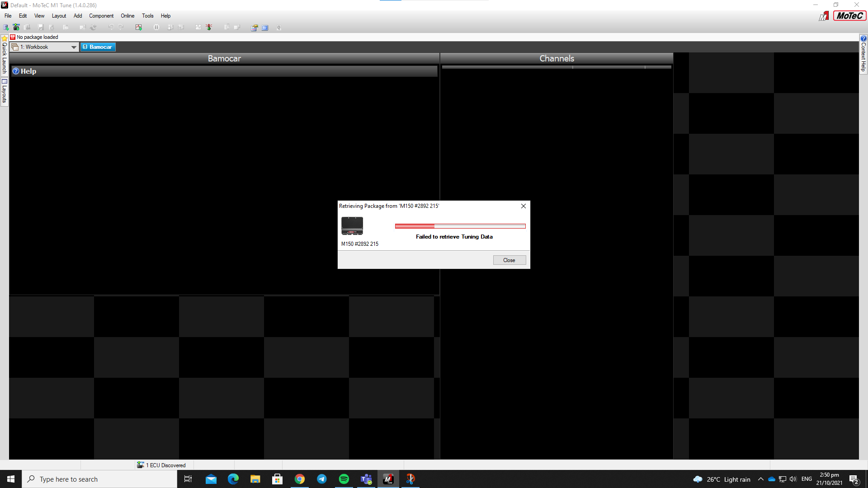Viewport: 868px width, 488px height.
Task: Click the 'M150 #2892 215' device label
Action: tap(360, 244)
